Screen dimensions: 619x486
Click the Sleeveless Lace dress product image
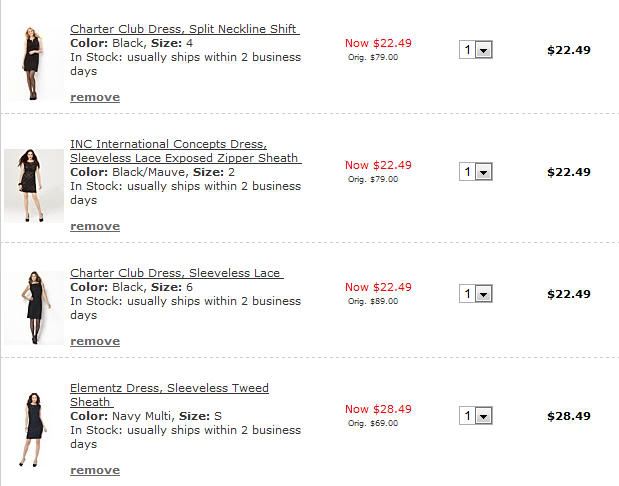pyautogui.click(x=34, y=308)
